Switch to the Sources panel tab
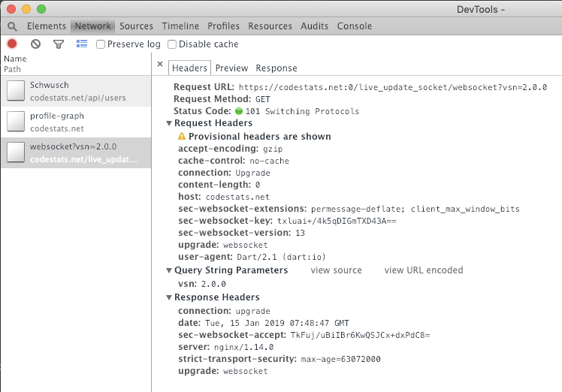562x392 pixels. click(x=136, y=26)
